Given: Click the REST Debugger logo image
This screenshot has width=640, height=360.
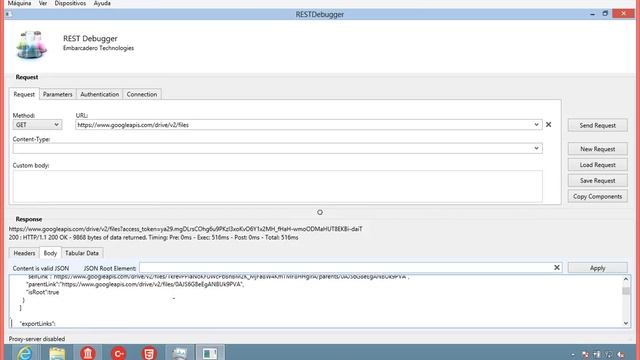Looking at the screenshot, I should [31, 44].
